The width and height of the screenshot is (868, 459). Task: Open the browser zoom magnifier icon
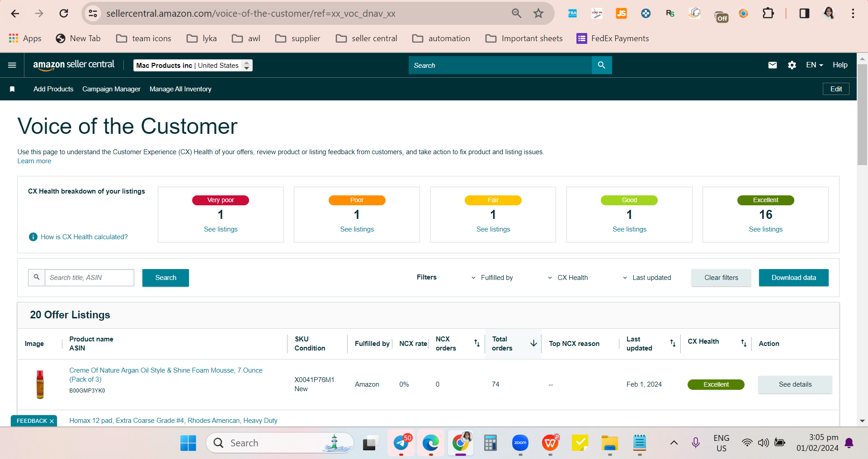pos(516,14)
